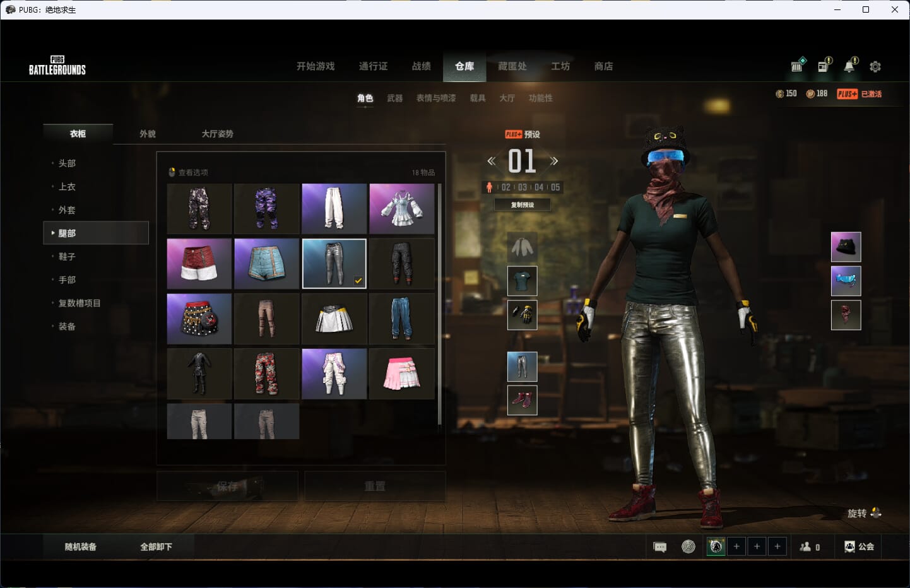Open the 开始游戏 menu
Screen dimensions: 910x588
(x=316, y=66)
